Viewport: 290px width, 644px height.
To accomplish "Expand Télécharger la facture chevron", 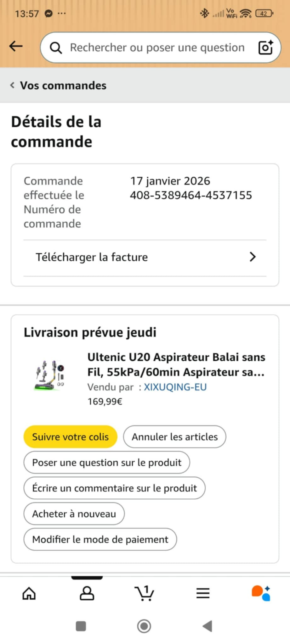I will coord(253,257).
